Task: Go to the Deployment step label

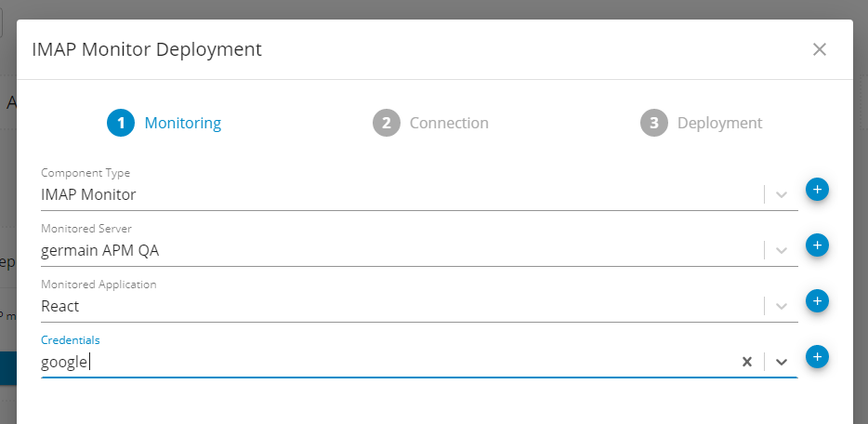Action: [x=719, y=123]
